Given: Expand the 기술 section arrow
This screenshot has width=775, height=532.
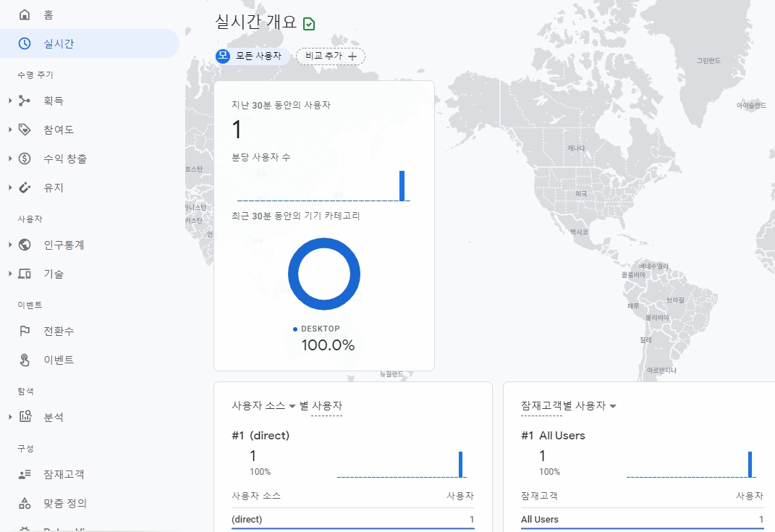Looking at the screenshot, I should 10,274.
